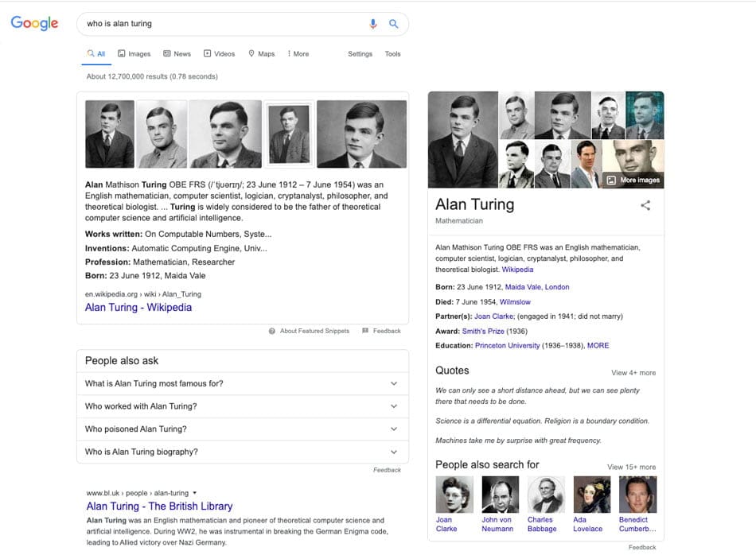Open the Settings menu
756x555 pixels.
click(x=360, y=54)
